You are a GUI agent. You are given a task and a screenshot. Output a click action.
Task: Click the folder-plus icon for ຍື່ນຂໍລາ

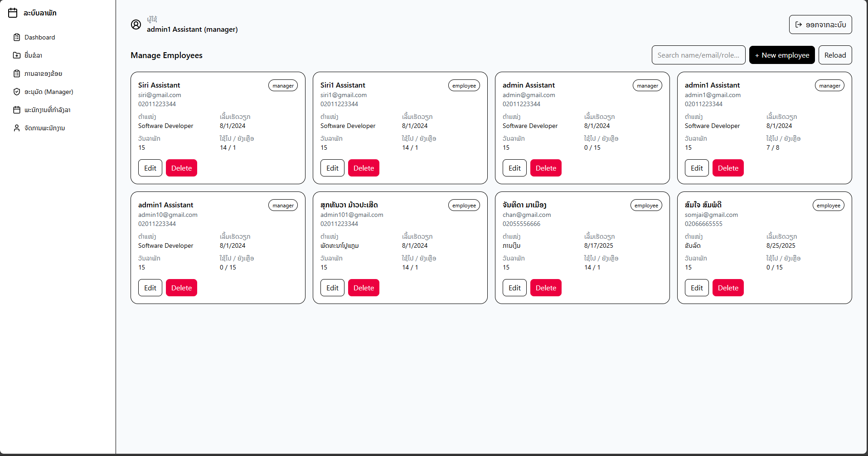click(17, 55)
